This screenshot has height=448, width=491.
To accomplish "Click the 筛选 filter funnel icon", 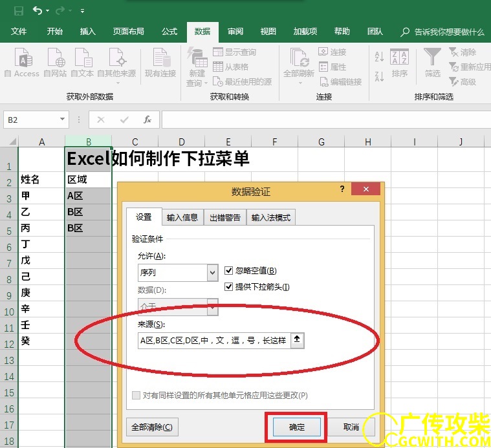I will [x=432, y=63].
